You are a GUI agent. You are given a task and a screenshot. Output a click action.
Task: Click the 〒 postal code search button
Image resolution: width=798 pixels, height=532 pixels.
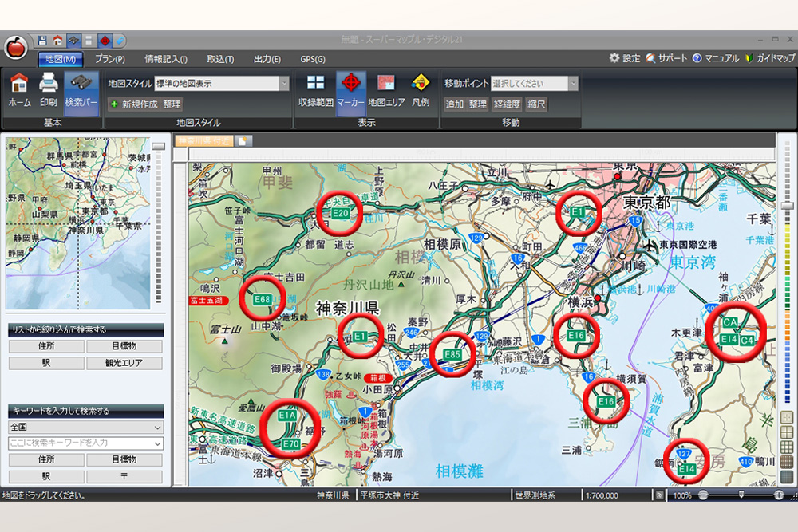click(x=124, y=476)
